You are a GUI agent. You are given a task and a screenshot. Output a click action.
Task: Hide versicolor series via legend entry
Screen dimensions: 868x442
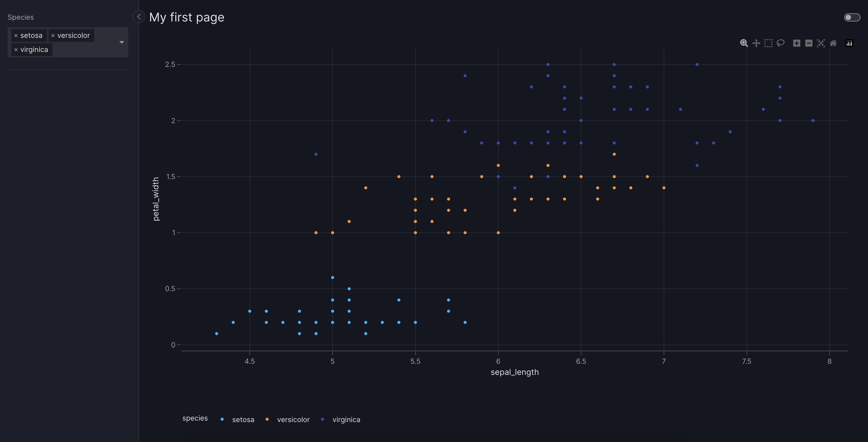[x=293, y=420]
